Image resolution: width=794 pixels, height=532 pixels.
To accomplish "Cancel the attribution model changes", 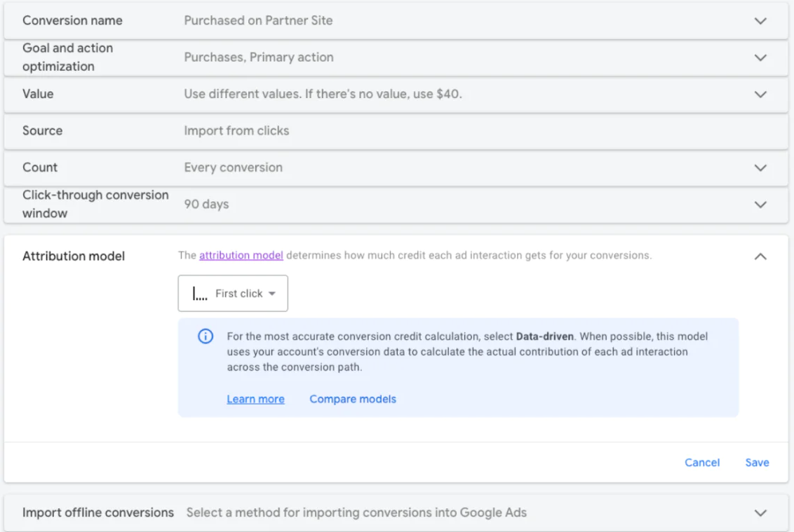I will pos(702,462).
